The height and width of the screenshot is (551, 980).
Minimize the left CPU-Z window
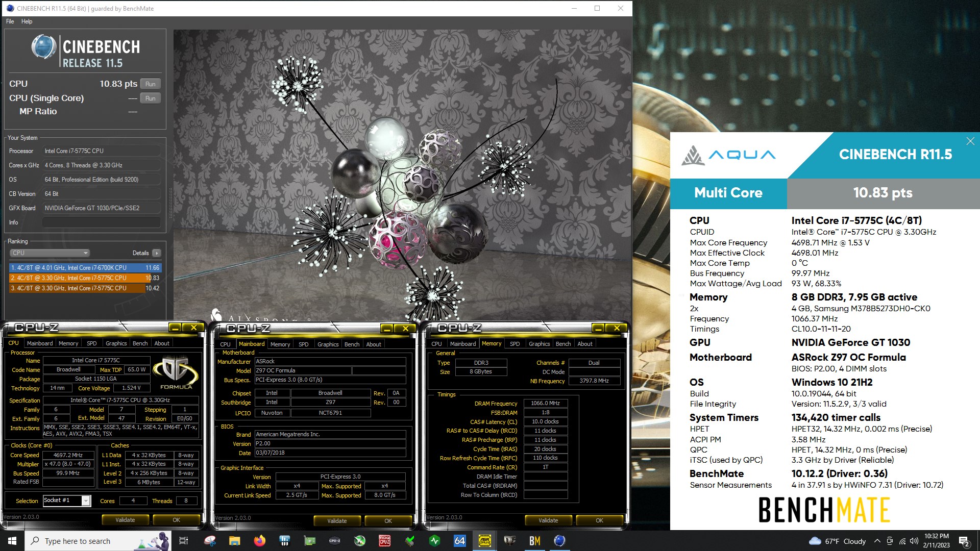tap(175, 328)
